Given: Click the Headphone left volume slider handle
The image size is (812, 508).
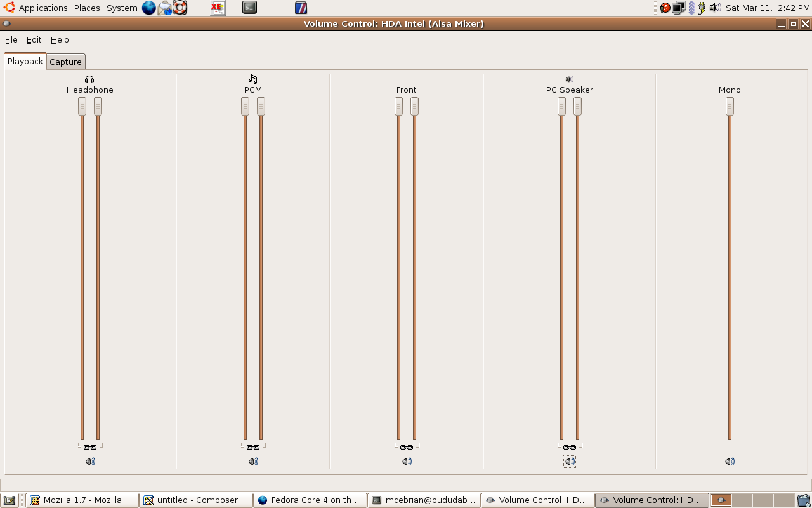Looking at the screenshot, I should tap(82, 106).
